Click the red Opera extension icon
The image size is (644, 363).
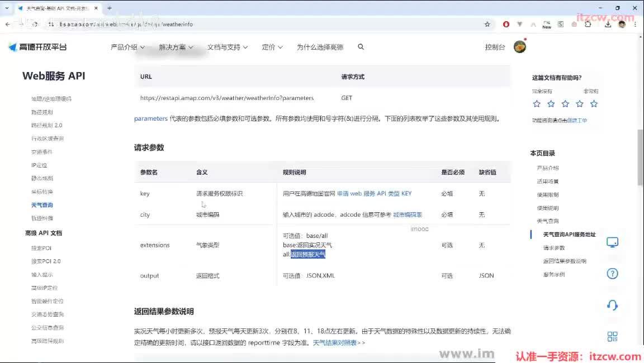(x=506, y=24)
